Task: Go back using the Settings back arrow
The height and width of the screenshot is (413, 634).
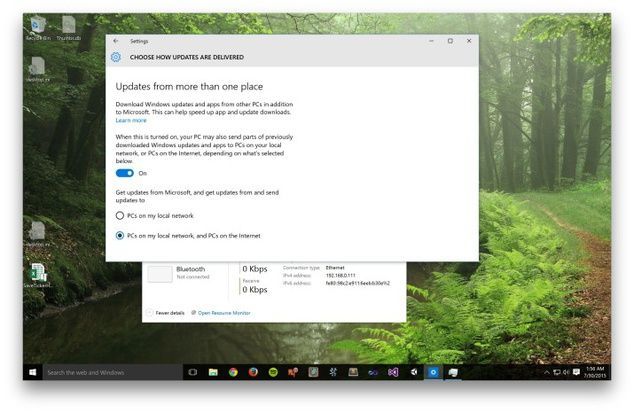Action: tap(116, 41)
